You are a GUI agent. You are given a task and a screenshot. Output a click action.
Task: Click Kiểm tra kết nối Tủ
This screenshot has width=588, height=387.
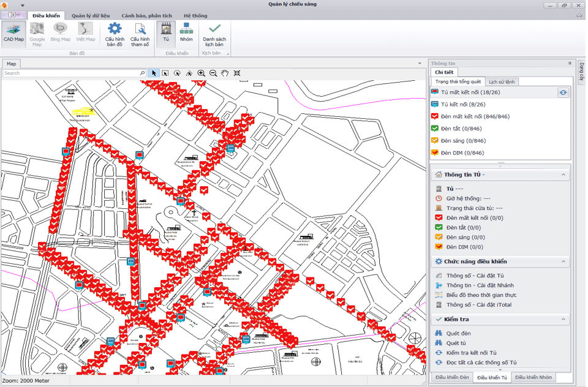point(471,353)
